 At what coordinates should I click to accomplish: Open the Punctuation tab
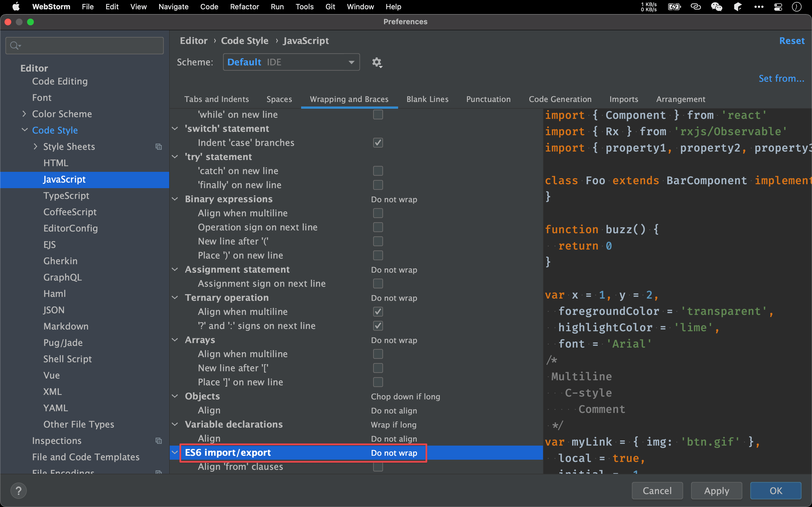click(489, 99)
